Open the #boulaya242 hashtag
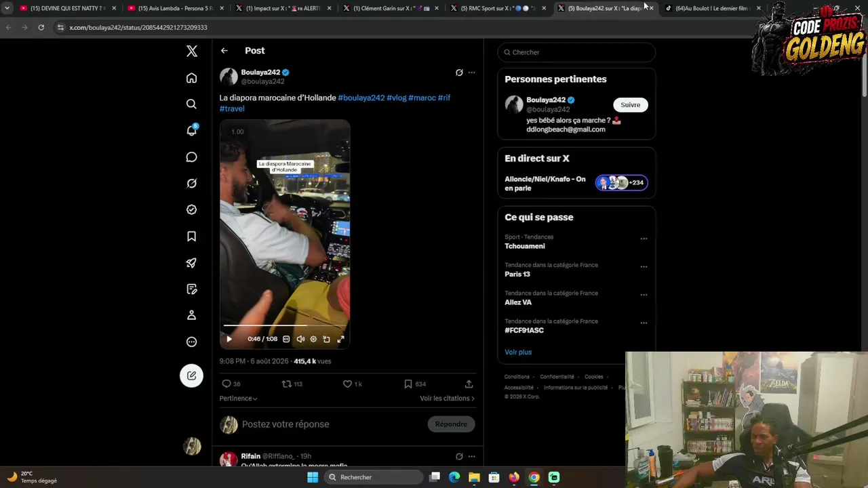 click(x=361, y=98)
